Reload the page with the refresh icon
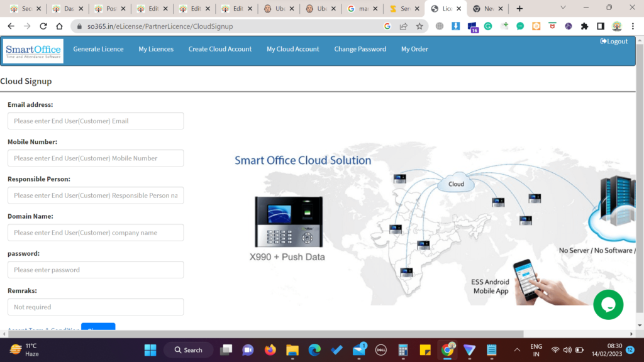The height and width of the screenshot is (362, 644). [x=42, y=27]
